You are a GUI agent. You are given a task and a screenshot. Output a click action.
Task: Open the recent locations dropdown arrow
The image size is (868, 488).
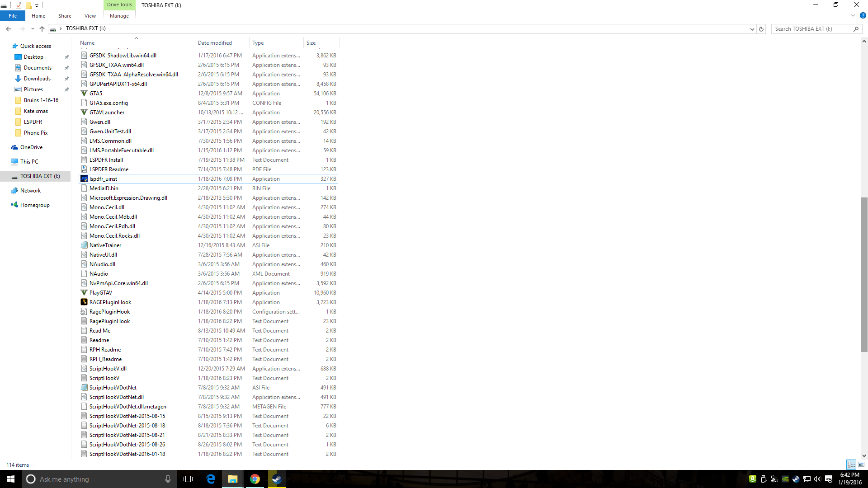tap(33, 29)
